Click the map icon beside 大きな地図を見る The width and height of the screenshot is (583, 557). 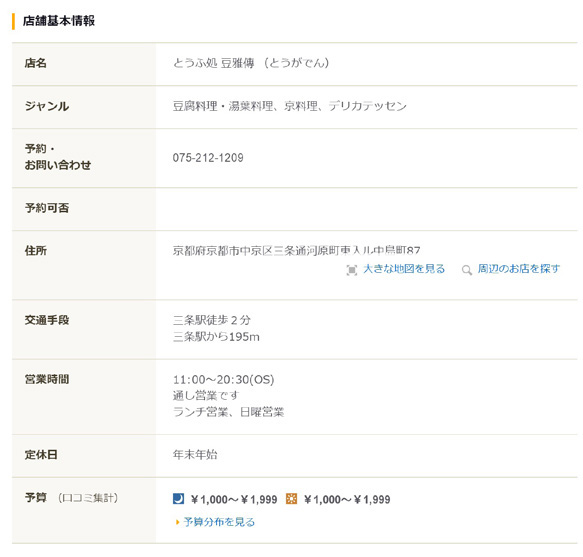coord(351,270)
